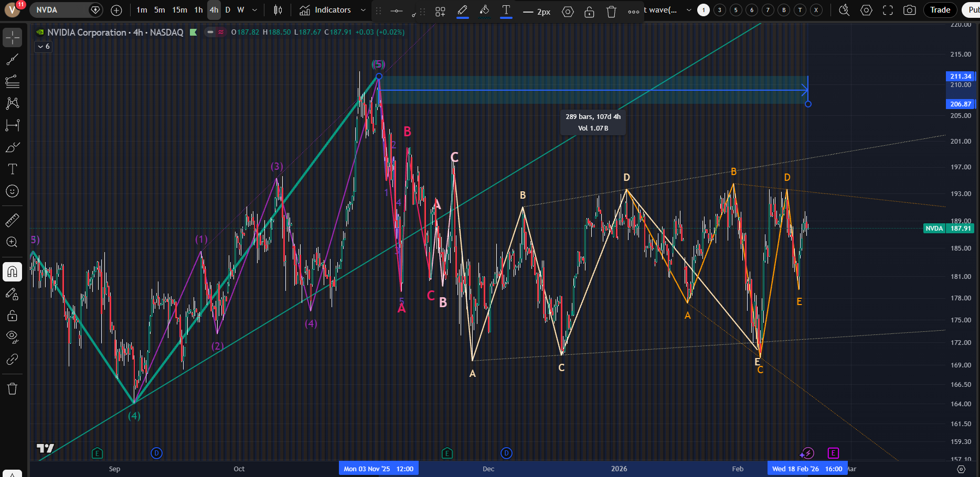Viewport: 980px width, 477px height.
Task: Open the Fibonacci retracement tools
Action: 12,81
